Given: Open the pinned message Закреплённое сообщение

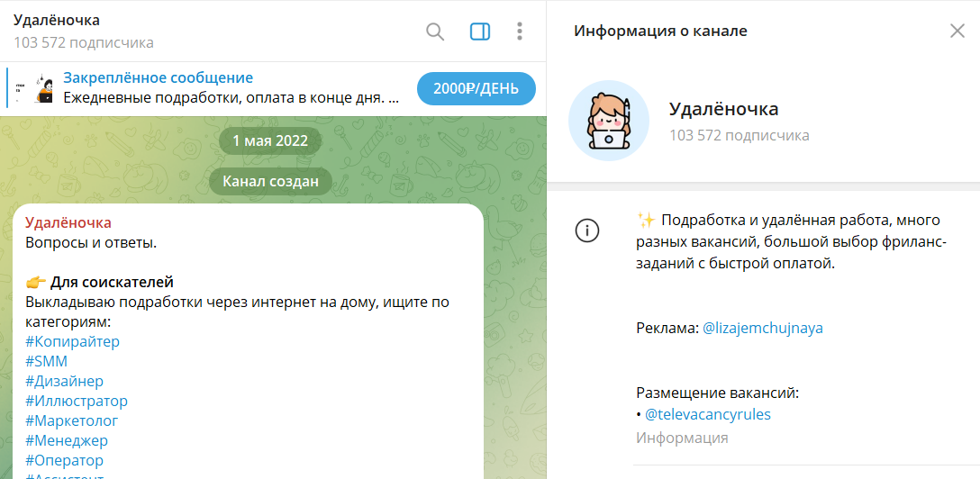Looking at the screenshot, I should 158,78.
